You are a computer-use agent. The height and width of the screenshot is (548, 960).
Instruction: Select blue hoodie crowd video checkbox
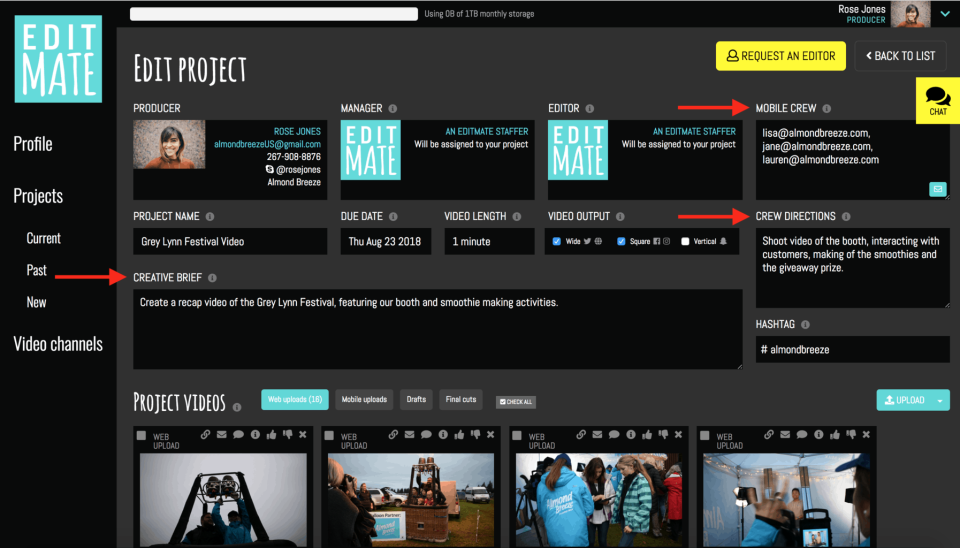(517, 435)
